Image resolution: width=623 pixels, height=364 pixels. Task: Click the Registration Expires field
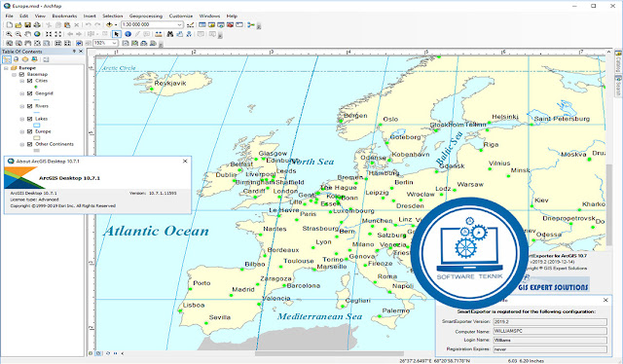[550, 349]
